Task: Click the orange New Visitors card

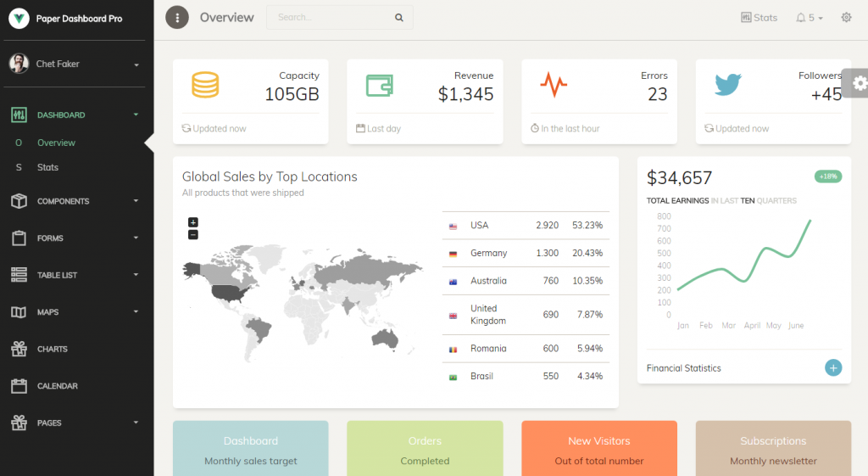Action: tap(598, 448)
